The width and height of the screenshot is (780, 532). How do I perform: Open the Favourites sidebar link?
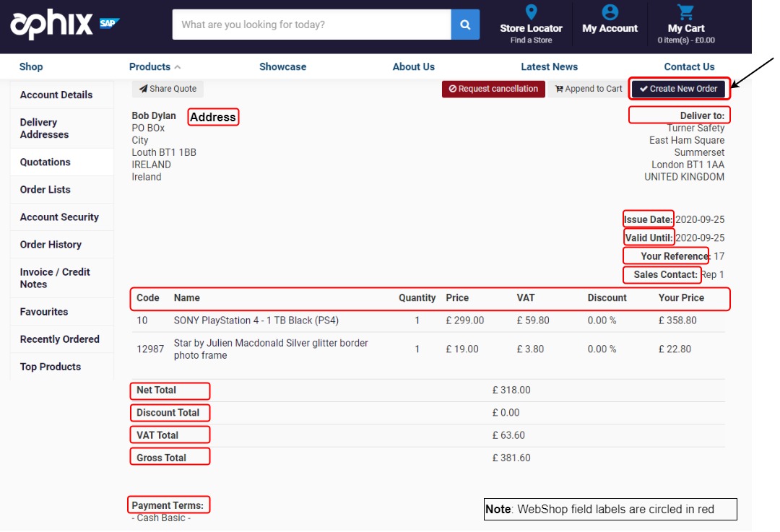44,312
